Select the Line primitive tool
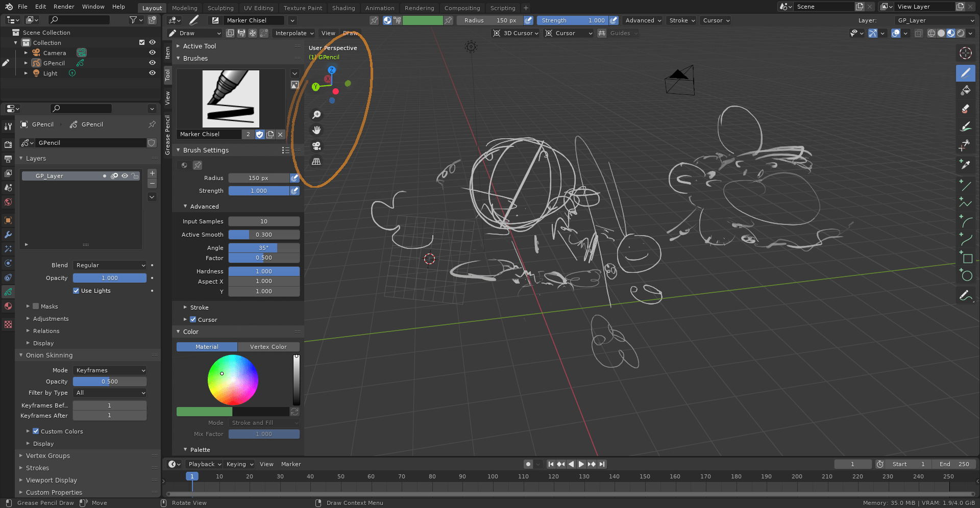Viewport: 980px width, 508px height. click(965, 185)
